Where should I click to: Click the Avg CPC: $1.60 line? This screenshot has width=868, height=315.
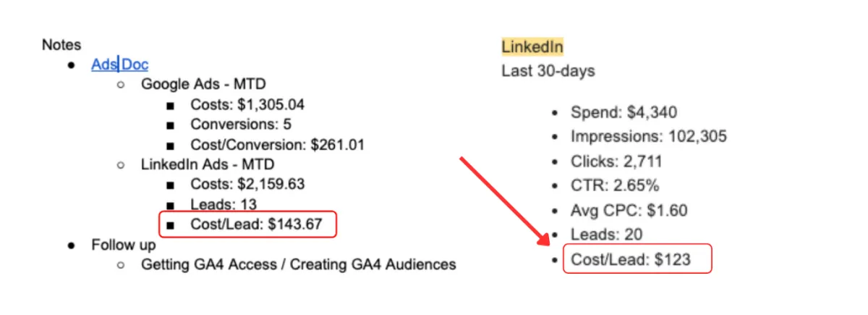(629, 210)
